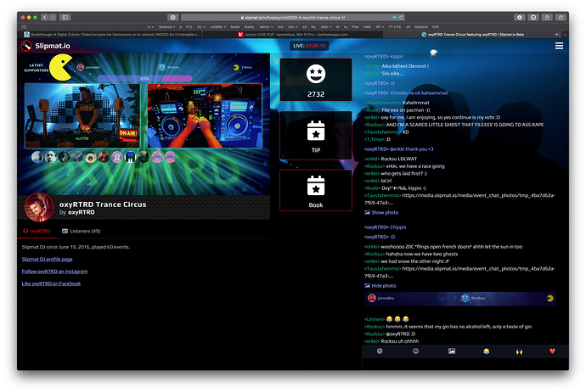The width and height of the screenshot is (586, 392).
Task: Toggle the Safari sidebar button
Action: pyautogui.click(x=65, y=17)
